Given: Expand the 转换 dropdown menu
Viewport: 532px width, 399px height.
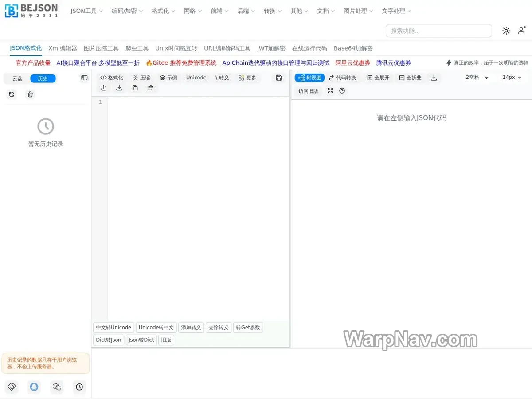Looking at the screenshot, I should click(273, 11).
